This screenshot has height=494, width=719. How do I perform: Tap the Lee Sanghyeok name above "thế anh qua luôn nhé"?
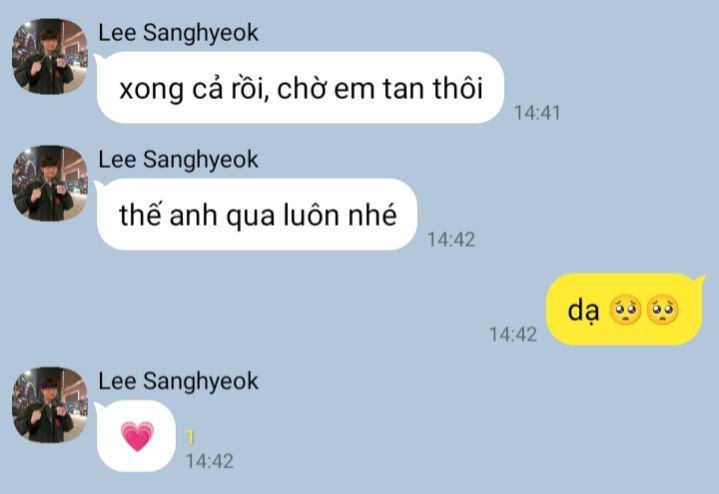pyautogui.click(x=178, y=160)
